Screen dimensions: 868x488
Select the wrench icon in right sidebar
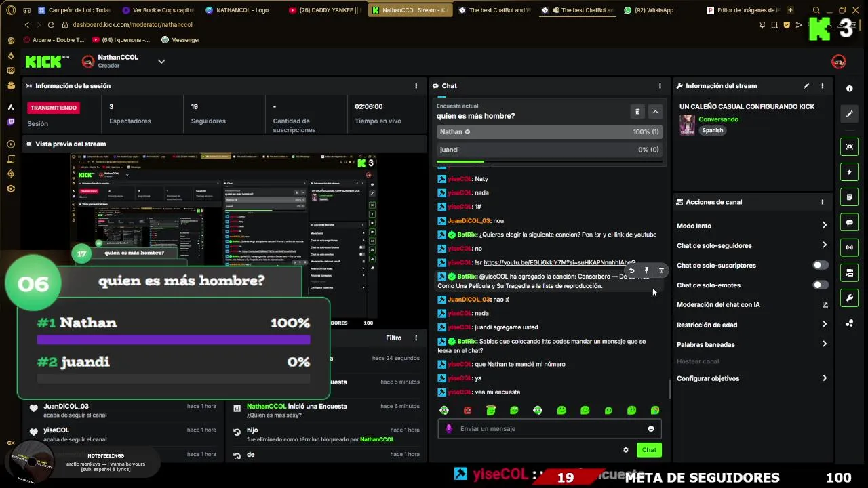click(849, 298)
